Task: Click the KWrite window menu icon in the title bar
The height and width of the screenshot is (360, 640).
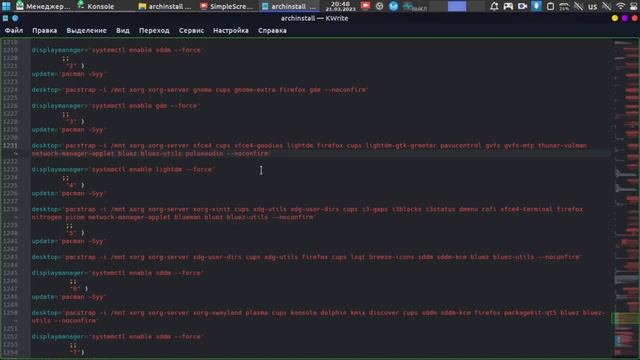Action: pos(5,18)
